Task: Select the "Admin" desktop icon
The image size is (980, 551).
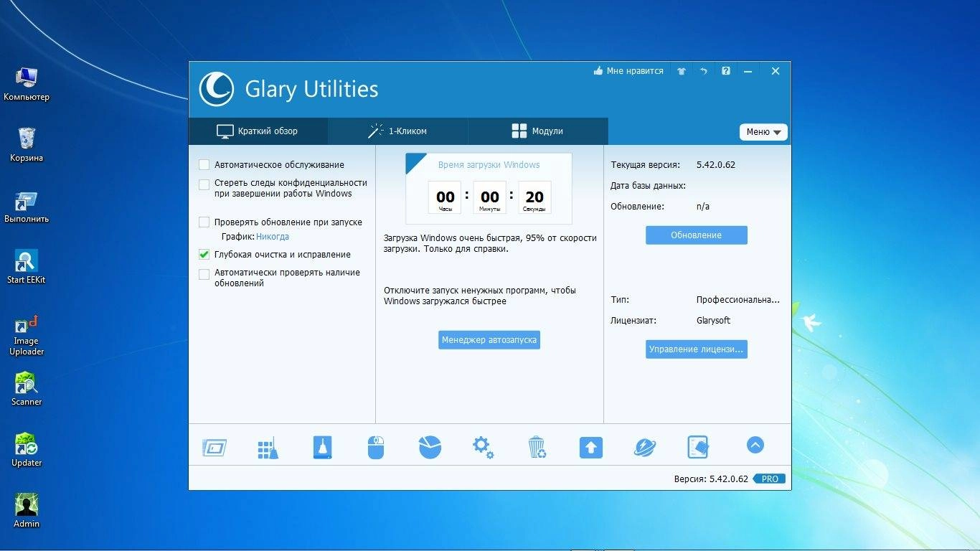Action: pos(27,510)
